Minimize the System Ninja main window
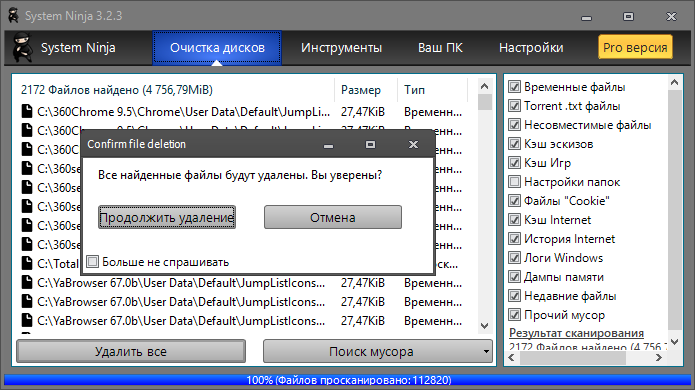This screenshot has height=390, width=695. 586,17
